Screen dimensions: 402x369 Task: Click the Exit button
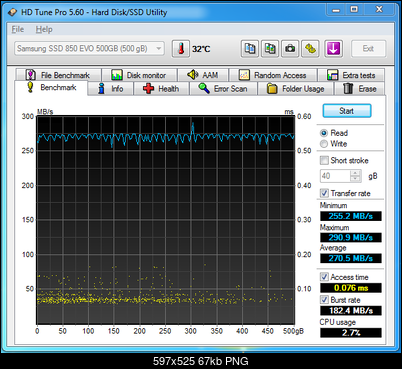[x=368, y=49]
